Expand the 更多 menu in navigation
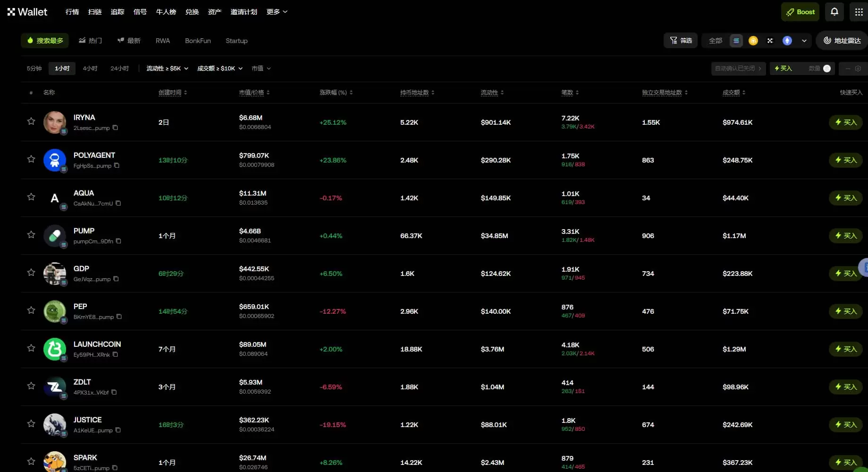Image resolution: width=868 pixels, height=472 pixels. (277, 12)
